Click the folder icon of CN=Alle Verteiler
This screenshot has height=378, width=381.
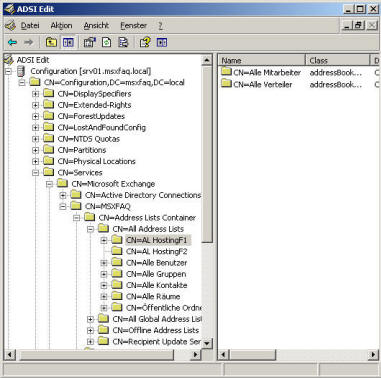point(226,84)
